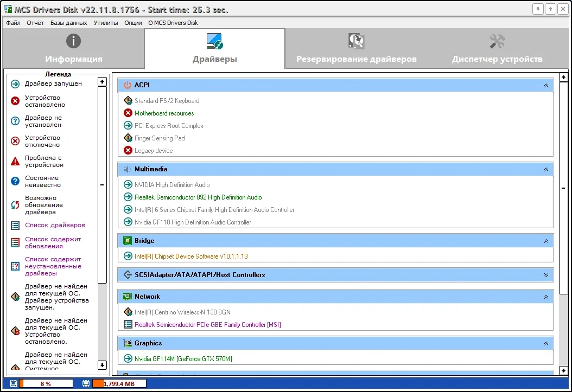
Task: Open the Опции menu
Action: [133, 23]
